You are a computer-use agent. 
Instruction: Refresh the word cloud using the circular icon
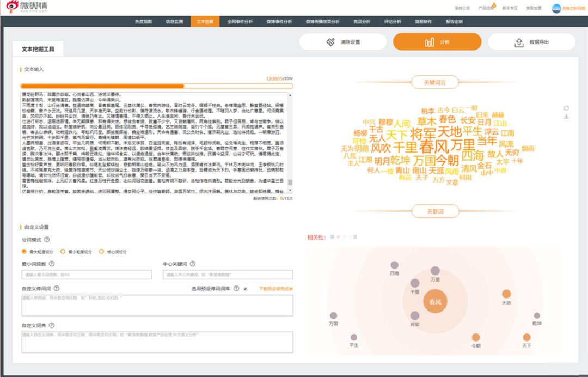(x=566, y=108)
